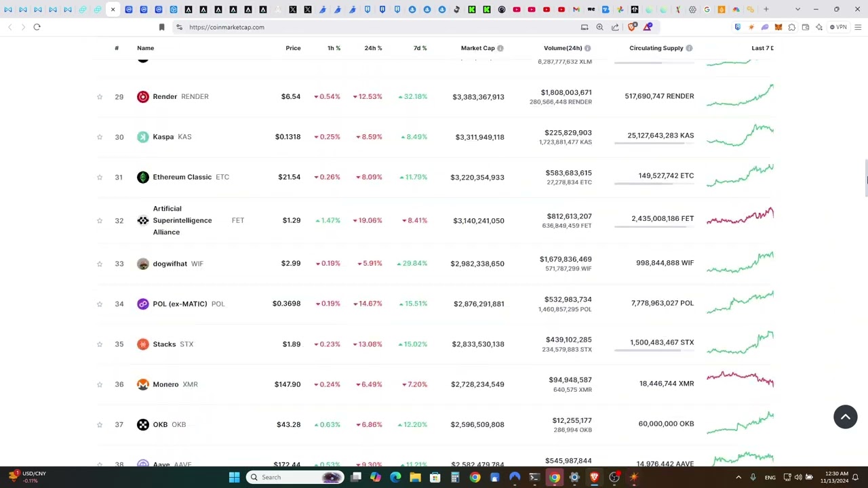This screenshot has height=488, width=868.
Task: Expand hidden system tray icons chevron
Action: click(x=738, y=477)
